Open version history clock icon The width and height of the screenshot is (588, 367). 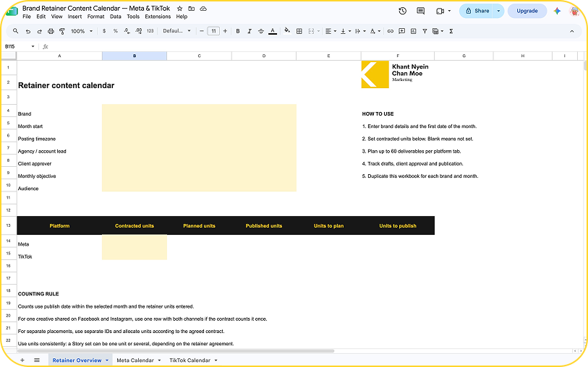(402, 11)
